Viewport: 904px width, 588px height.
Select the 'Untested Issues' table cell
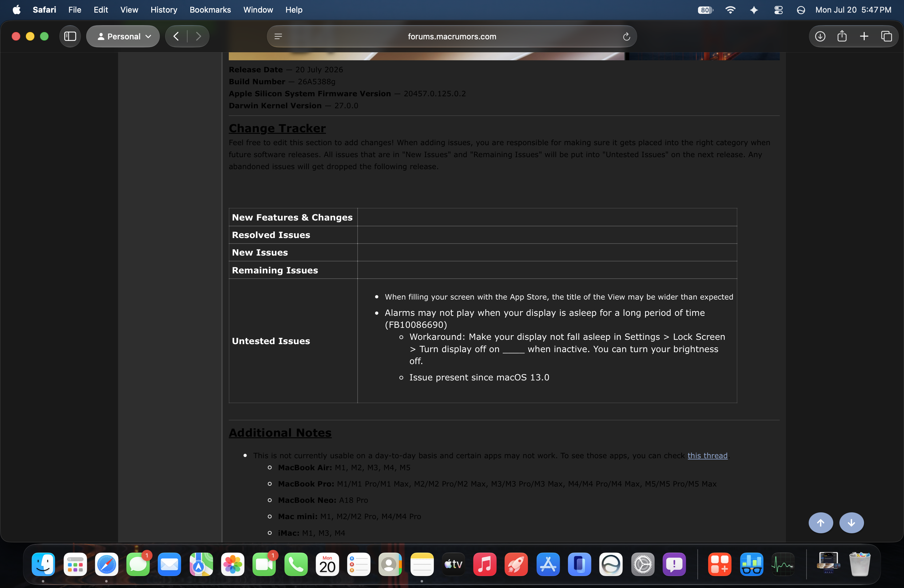(x=293, y=341)
